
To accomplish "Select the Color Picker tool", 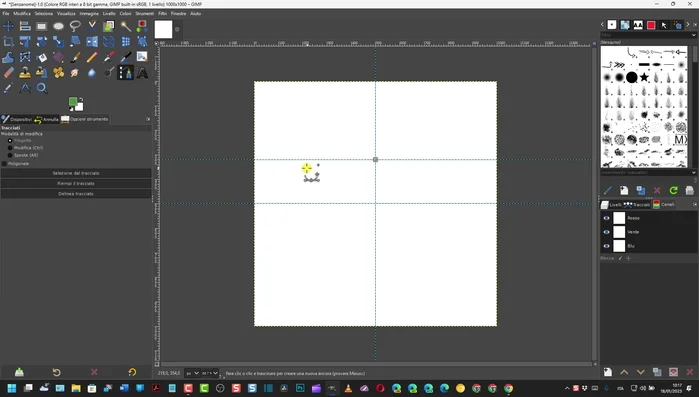I will click(8, 88).
